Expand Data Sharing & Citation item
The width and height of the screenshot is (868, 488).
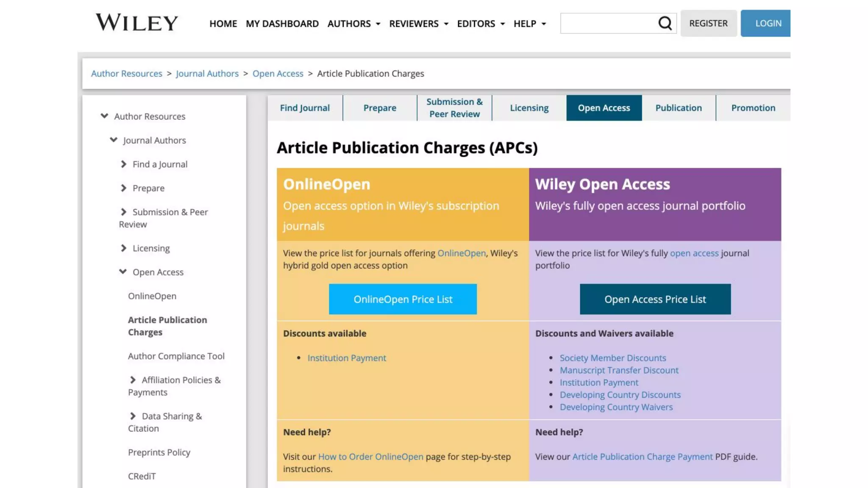pos(133,416)
